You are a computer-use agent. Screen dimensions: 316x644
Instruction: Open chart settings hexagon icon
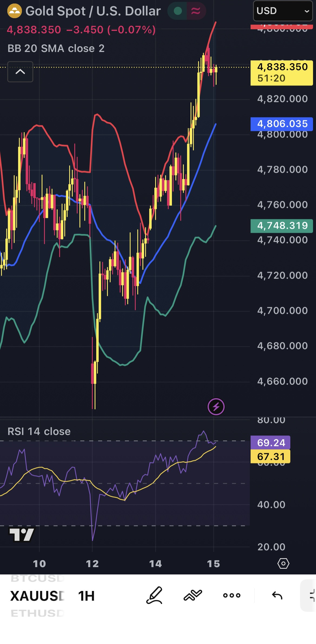pos(283,564)
